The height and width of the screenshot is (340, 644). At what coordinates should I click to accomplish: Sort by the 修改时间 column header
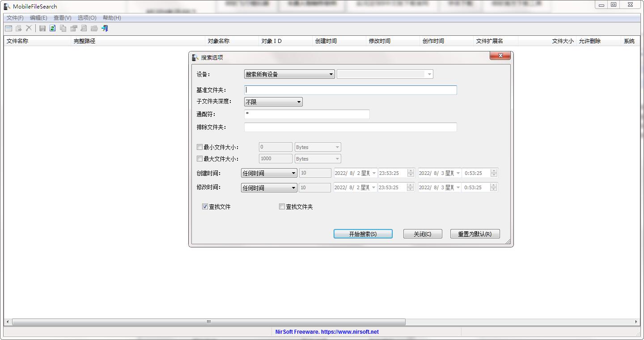click(393, 41)
